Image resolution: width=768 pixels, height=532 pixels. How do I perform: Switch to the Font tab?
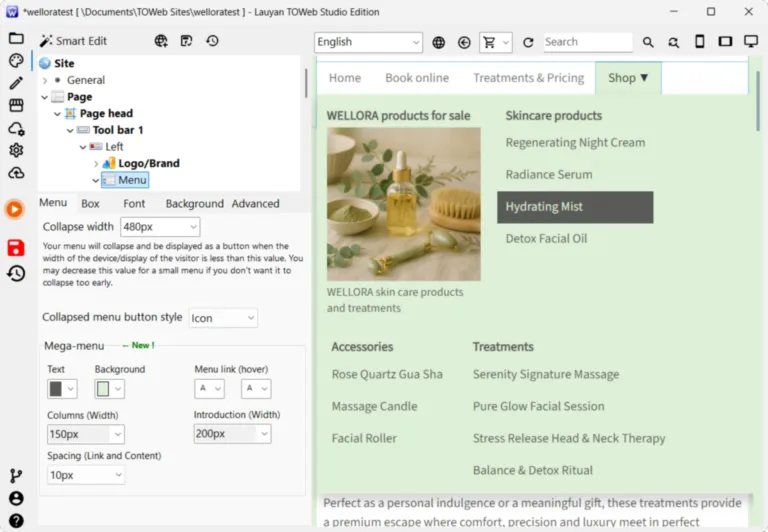point(134,204)
